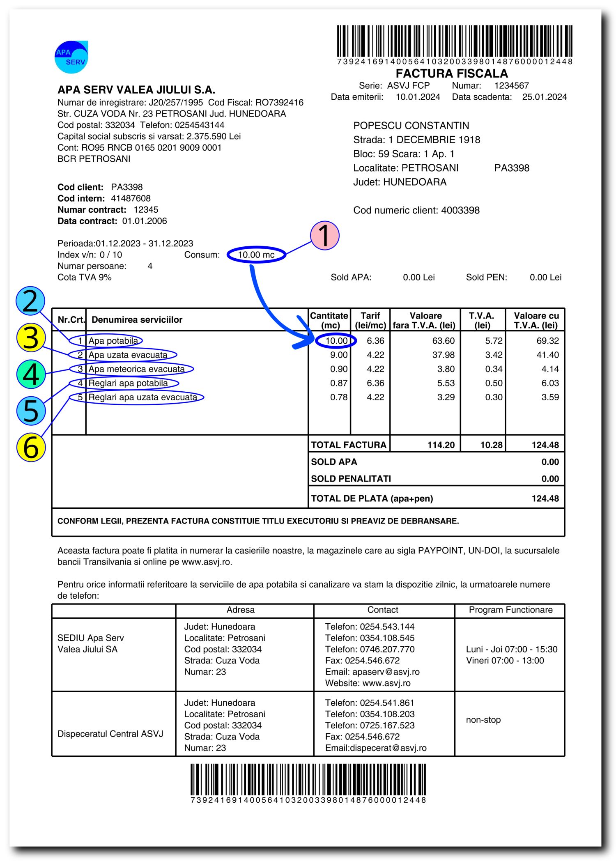Viewport: 616px width, 861px height.
Task: Click the Apa potabila service row name
Action: pyautogui.click(x=113, y=341)
